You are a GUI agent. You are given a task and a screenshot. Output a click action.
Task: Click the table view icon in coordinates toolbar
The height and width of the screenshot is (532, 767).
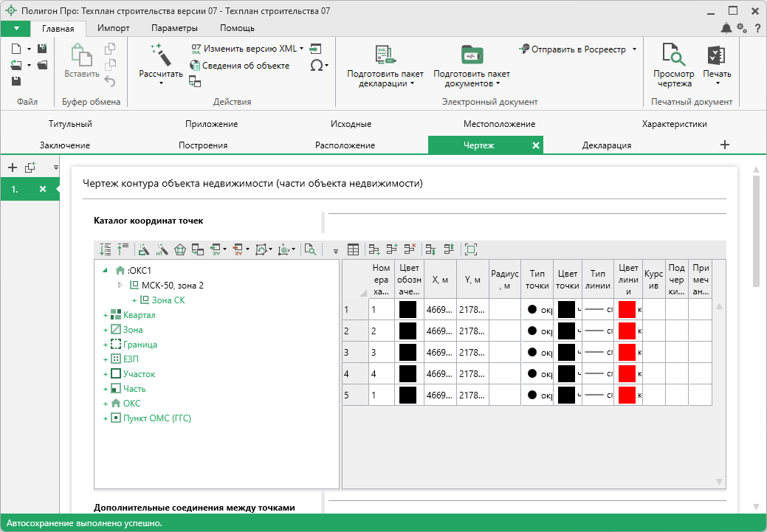(354, 249)
